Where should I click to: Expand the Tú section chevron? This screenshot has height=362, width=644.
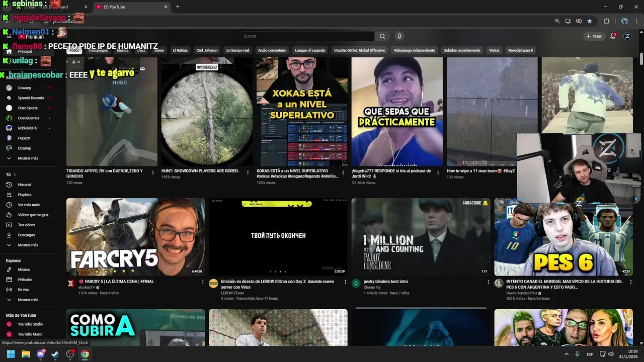click(14, 174)
